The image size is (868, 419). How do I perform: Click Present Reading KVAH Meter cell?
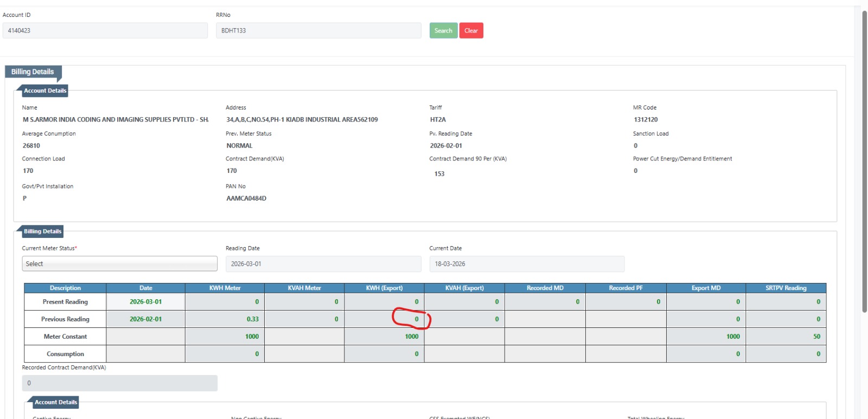304,302
